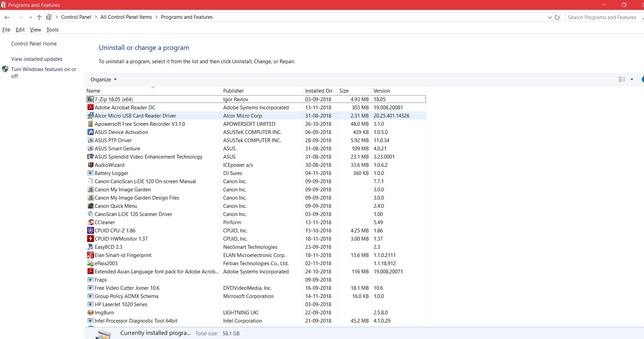Click the Search Programs and Features box
Image resolution: width=644 pixels, height=339 pixels.
[x=603, y=17]
